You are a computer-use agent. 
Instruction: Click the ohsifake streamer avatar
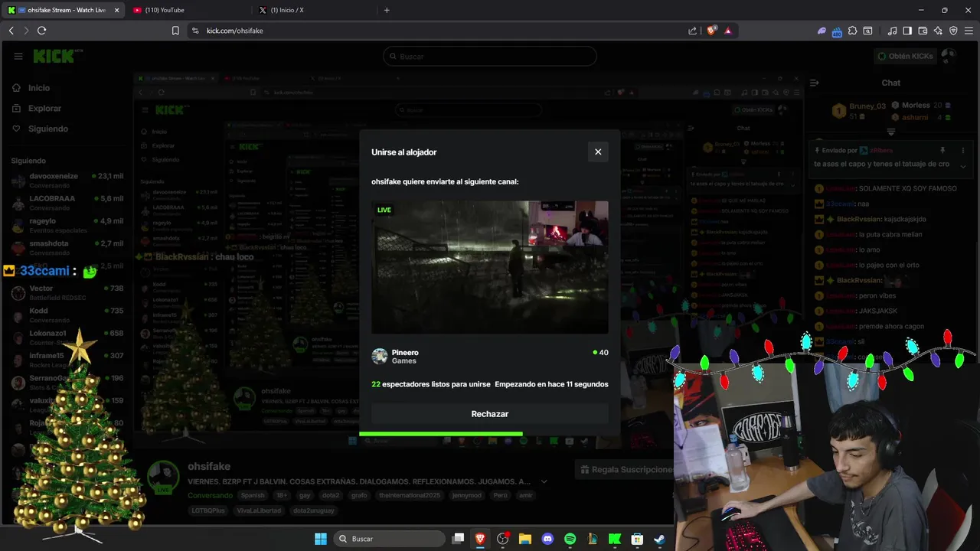point(162,478)
